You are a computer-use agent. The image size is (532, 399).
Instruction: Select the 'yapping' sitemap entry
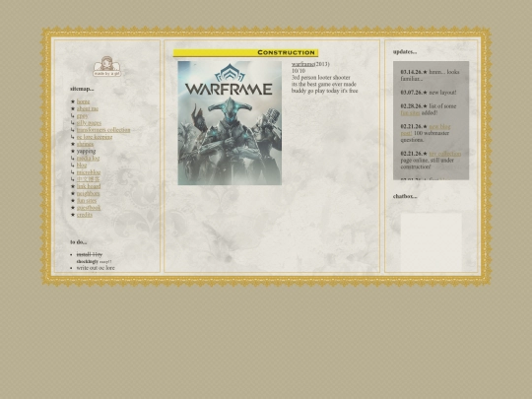[x=86, y=151]
